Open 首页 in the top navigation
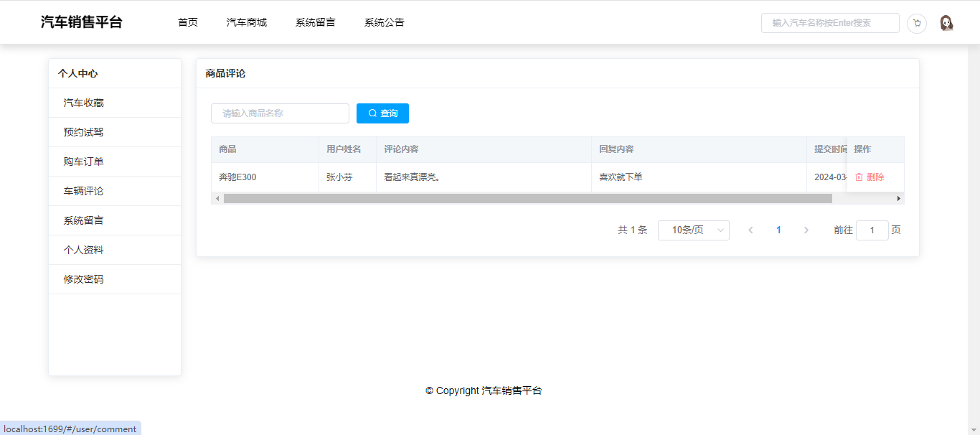 (x=188, y=22)
